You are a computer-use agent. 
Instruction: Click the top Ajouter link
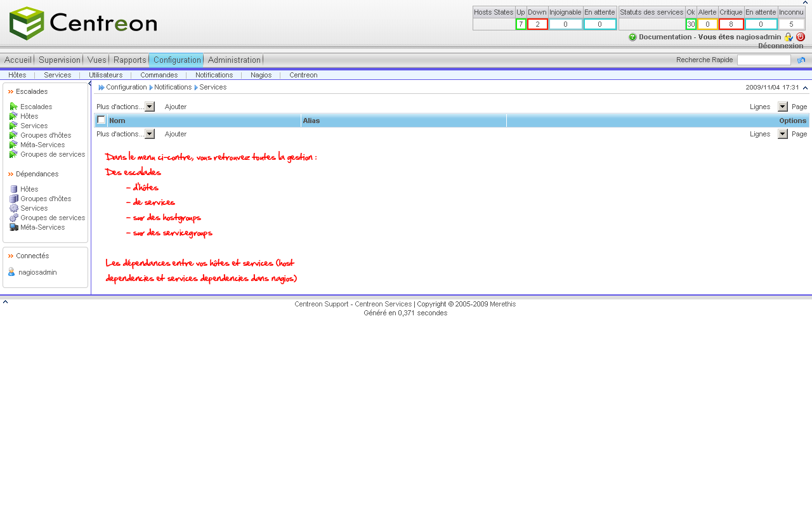[x=176, y=107]
